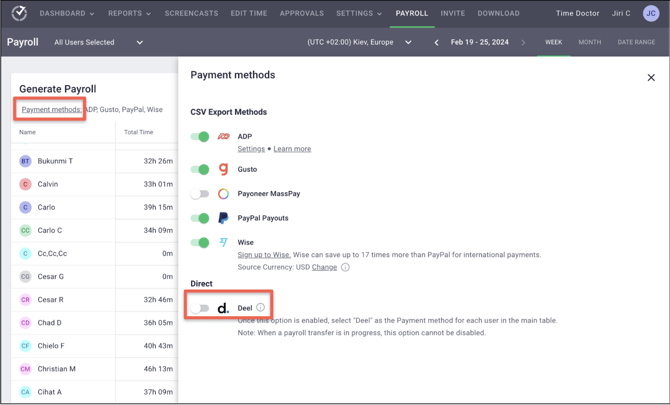The height and width of the screenshot is (405, 670).
Task: Switch to the Month view tab
Action: tap(589, 43)
